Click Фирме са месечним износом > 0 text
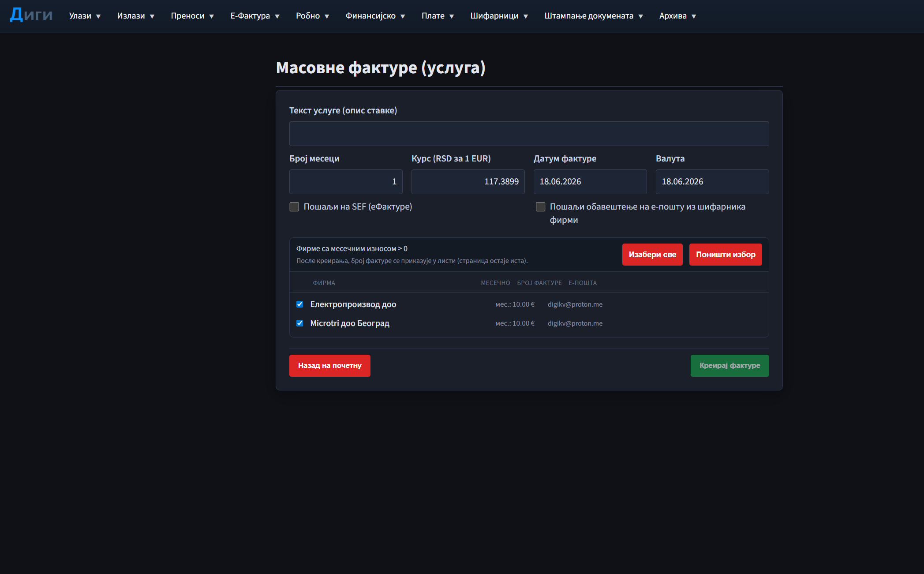924x574 pixels. click(352, 249)
